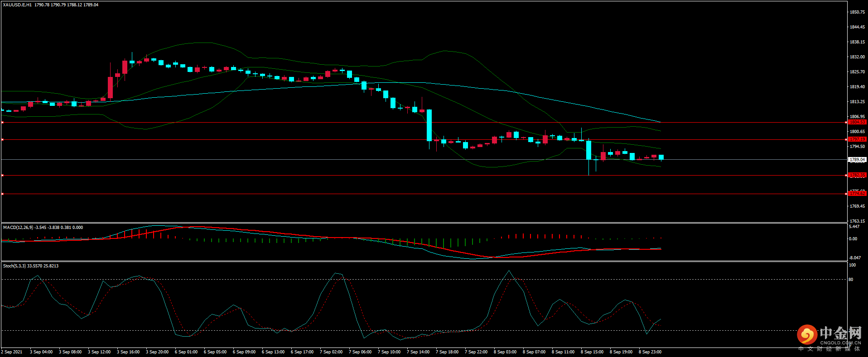This screenshot has height=357, width=868.
Task: Click the 3 Sep 16:00 time axis label
Action: (128, 352)
